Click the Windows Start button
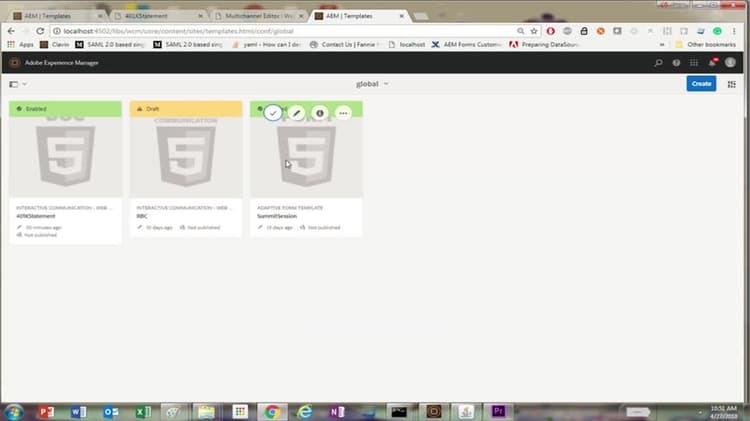The image size is (750, 421). [x=14, y=411]
